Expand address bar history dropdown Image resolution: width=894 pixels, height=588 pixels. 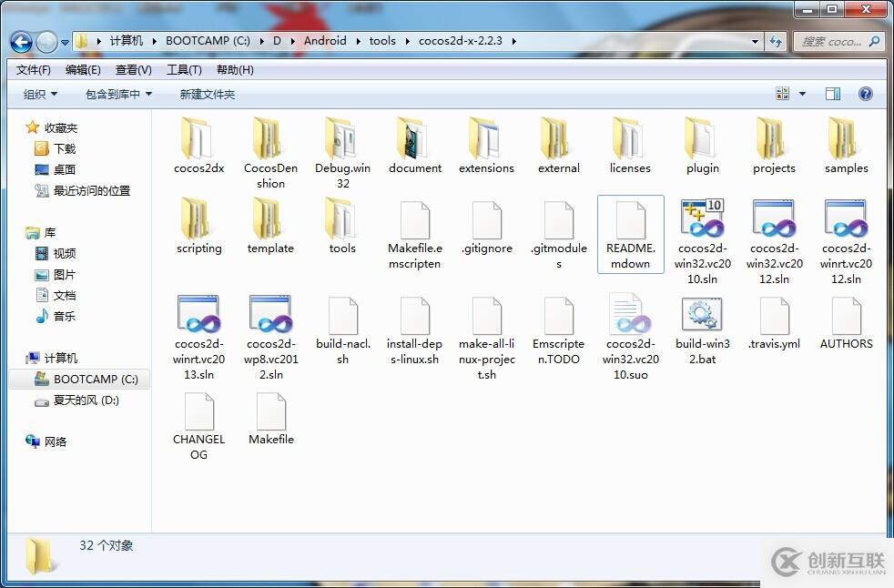coord(755,42)
